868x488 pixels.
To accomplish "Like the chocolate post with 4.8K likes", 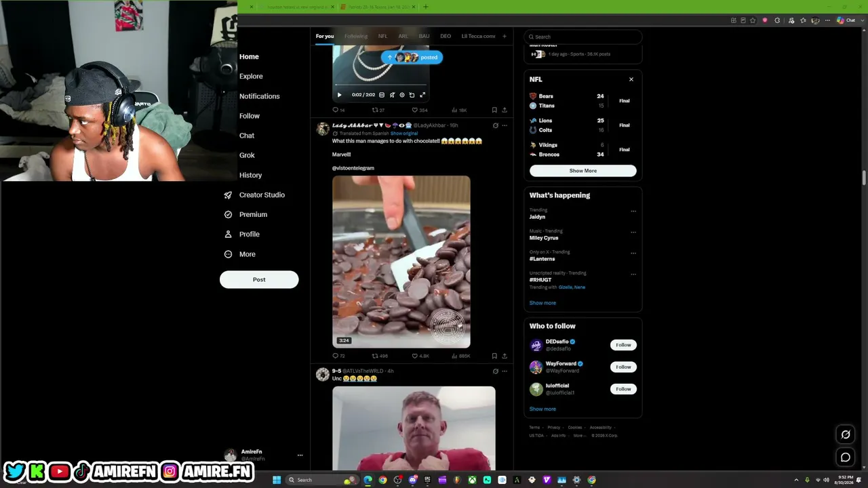I will pos(420,356).
